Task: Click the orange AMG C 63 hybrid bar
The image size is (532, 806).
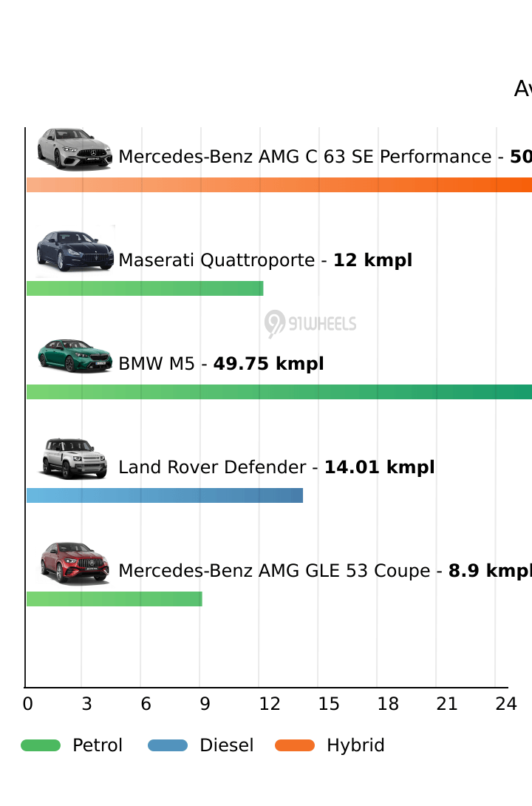Action: coord(279,185)
